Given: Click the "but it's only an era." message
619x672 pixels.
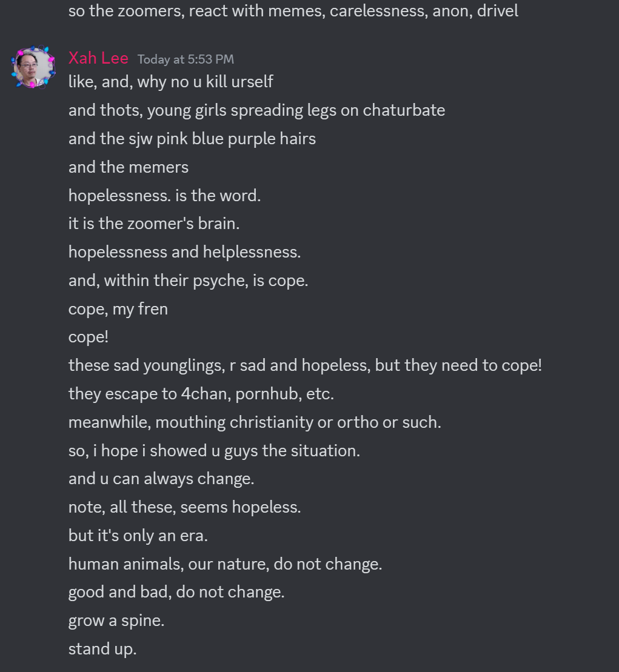Looking at the screenshot, I should (x=138, y=536).
